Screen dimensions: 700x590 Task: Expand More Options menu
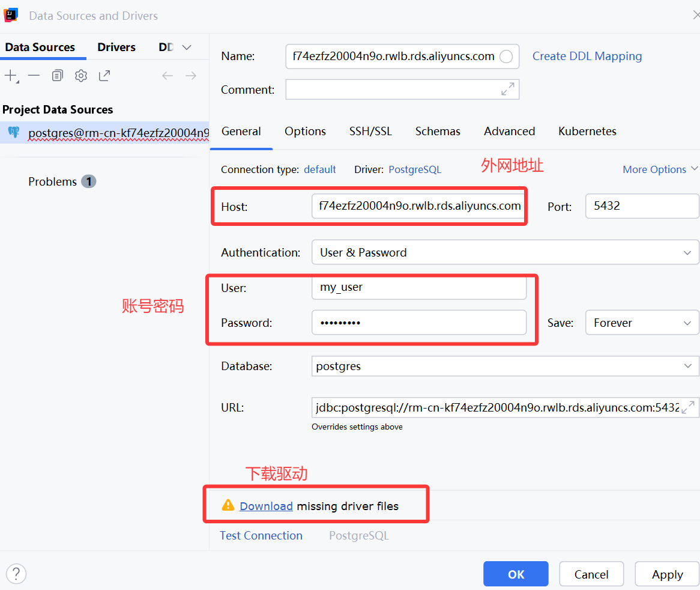tap(660, 169)
